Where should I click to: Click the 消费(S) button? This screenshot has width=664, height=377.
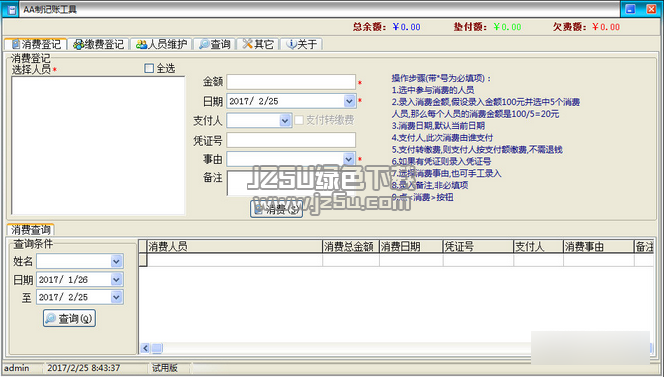click(277, 209)
